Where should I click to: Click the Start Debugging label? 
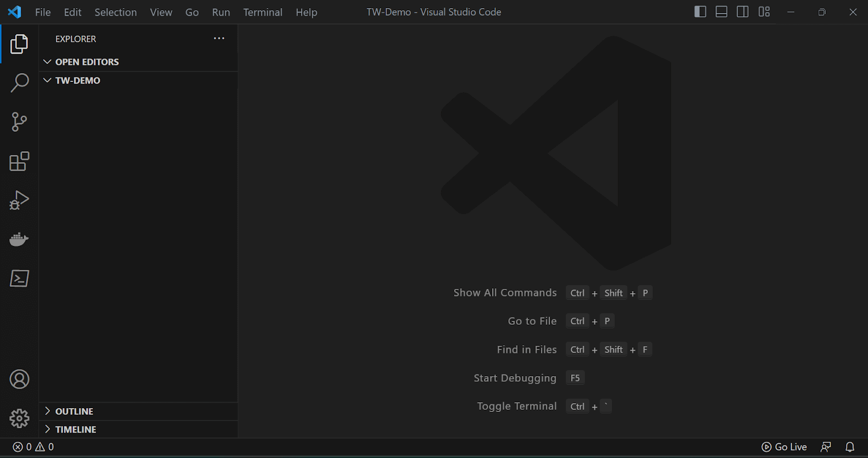coord(515,378)
